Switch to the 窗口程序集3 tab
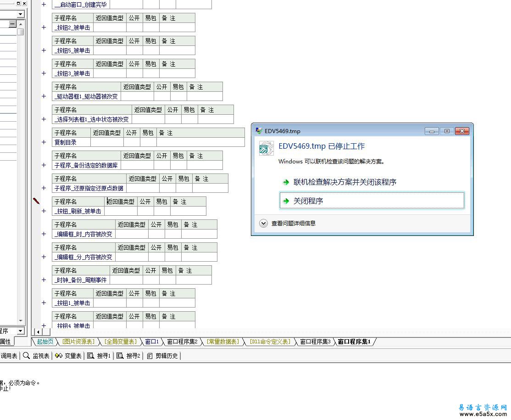511x420 pixels. 315,342
